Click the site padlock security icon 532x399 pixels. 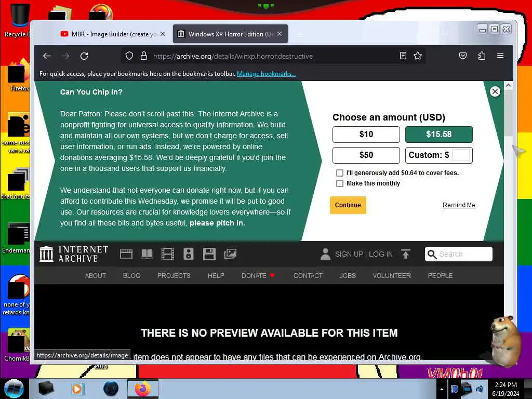[x=144, y=56]
